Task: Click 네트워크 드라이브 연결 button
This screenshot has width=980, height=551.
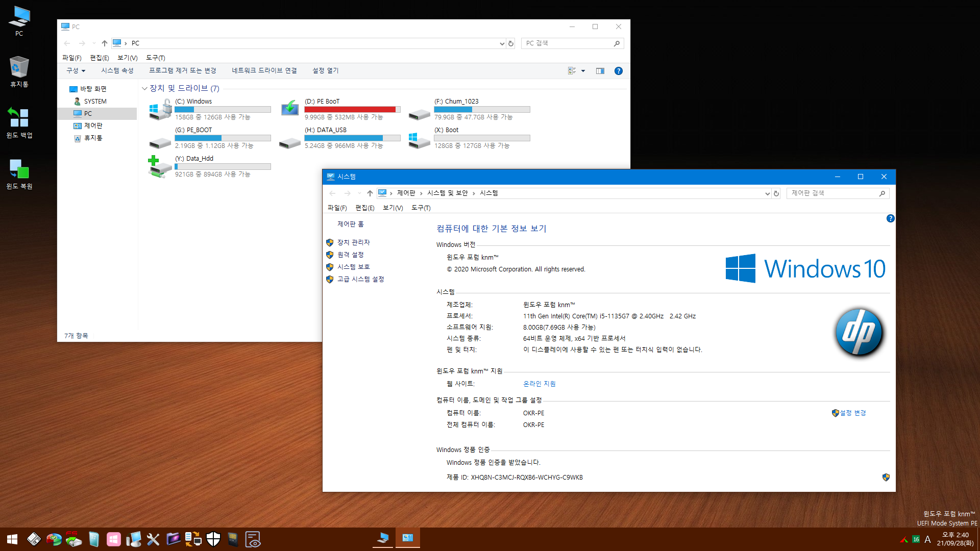Action: [x=264, y=70]
